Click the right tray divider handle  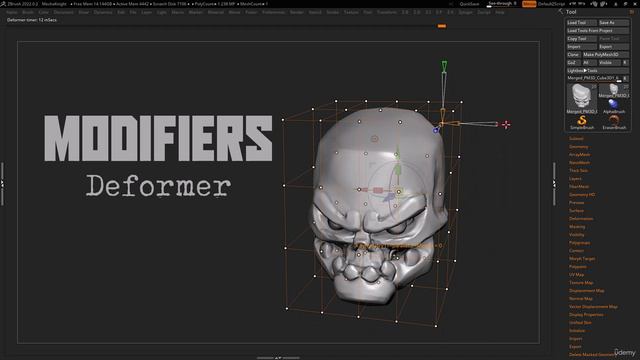coord(554,184)
